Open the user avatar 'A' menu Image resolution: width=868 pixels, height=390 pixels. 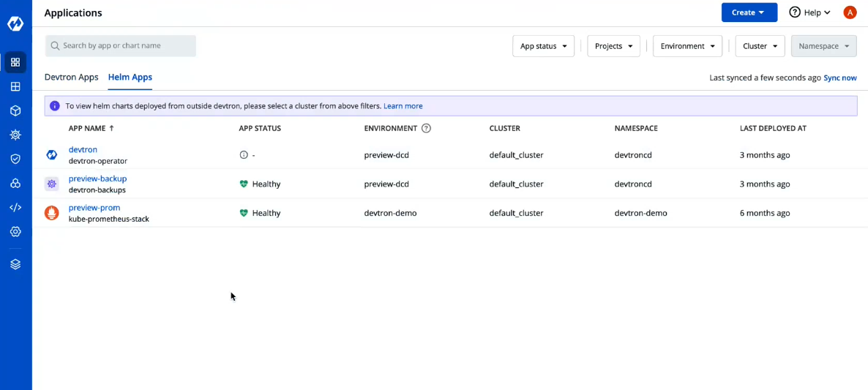(850, 12)
